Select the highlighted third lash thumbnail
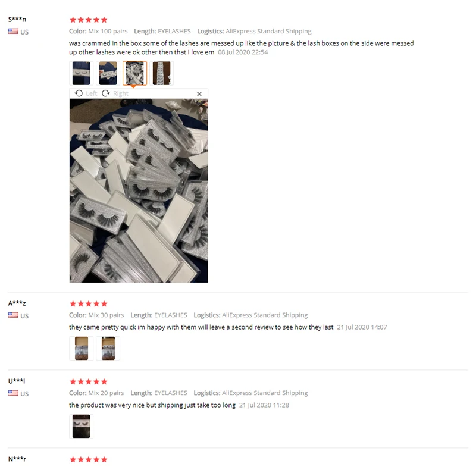This screenshot has height=476, width=476. tap(135, 73)
